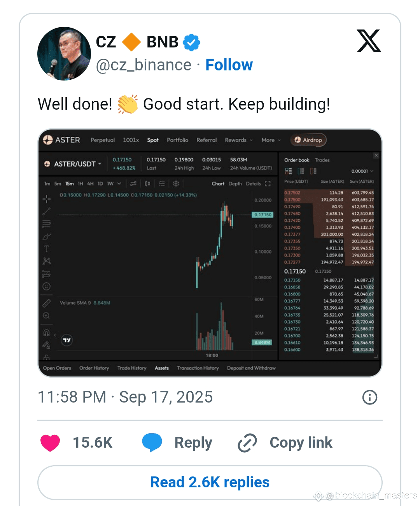Open Read 2.6K replies button
The height and width of the screenshot is (506, 420).
pyautogui.click(x=210, y=482)
